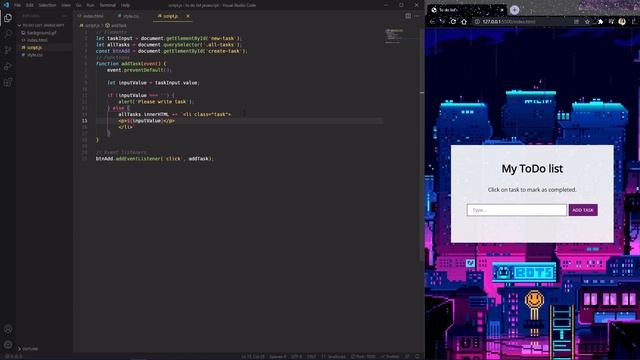This screenshot has width=640, height=360.
Task: Click the browser forward arrow
Action: pos(442,22)
